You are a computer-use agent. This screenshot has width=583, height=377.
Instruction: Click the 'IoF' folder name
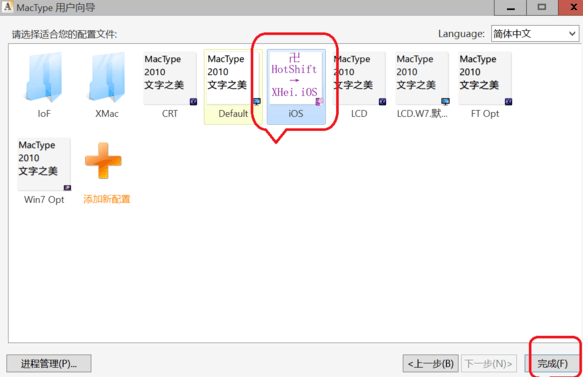click(44, 113)
